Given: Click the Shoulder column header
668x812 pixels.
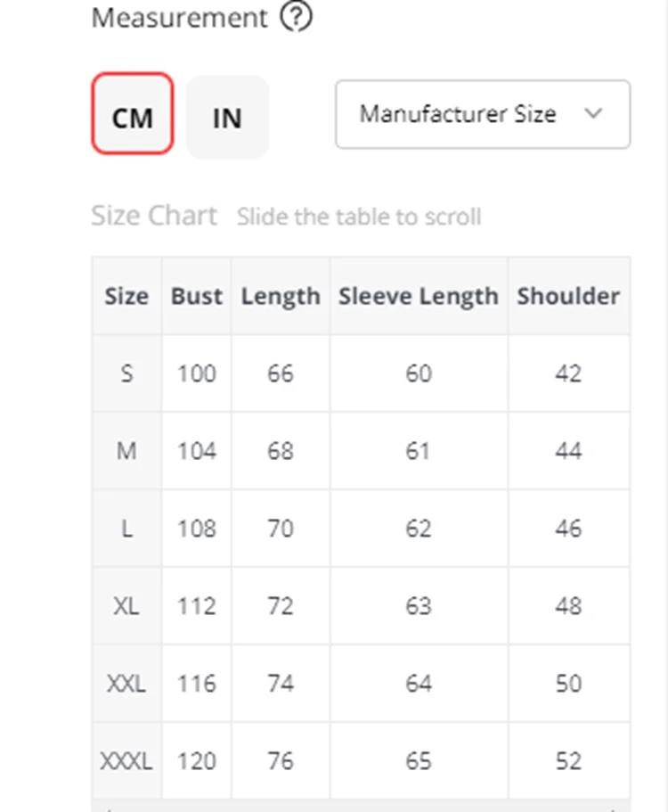Looking at the screenshot, I should pyautogui.click(x=568, y=296).
